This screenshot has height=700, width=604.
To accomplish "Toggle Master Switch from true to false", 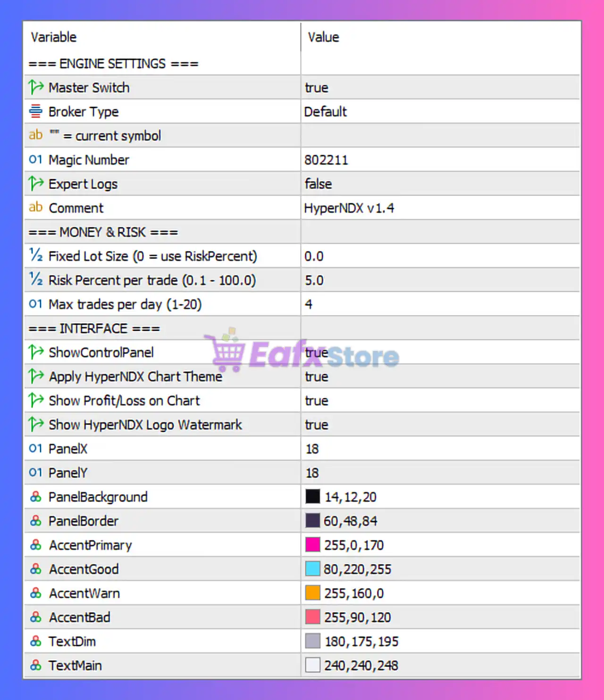I will click(x=316, y=87).
